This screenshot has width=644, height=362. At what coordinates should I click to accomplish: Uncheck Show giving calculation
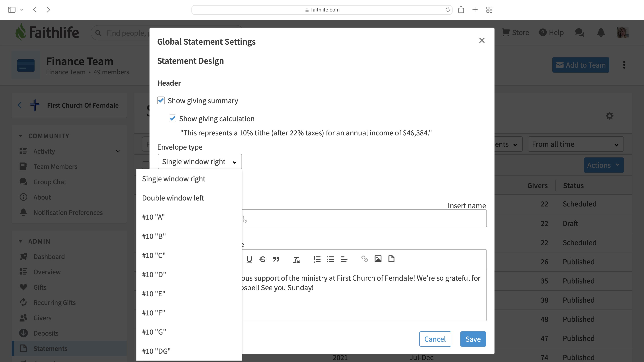(172, 118)
